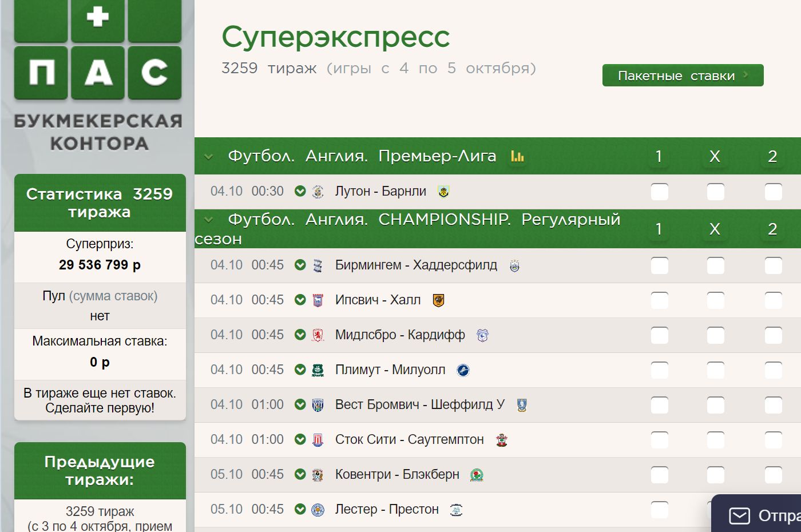Click Лутон team crest icon
This screenshot has height=532, width=801.
(x=318, y=192)
